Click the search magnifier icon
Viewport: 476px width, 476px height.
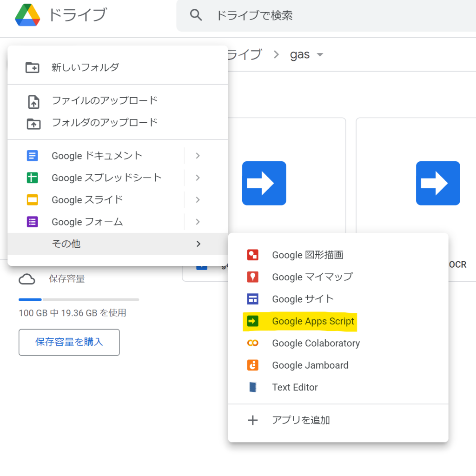pyautogui.click(x=196, y=15)
